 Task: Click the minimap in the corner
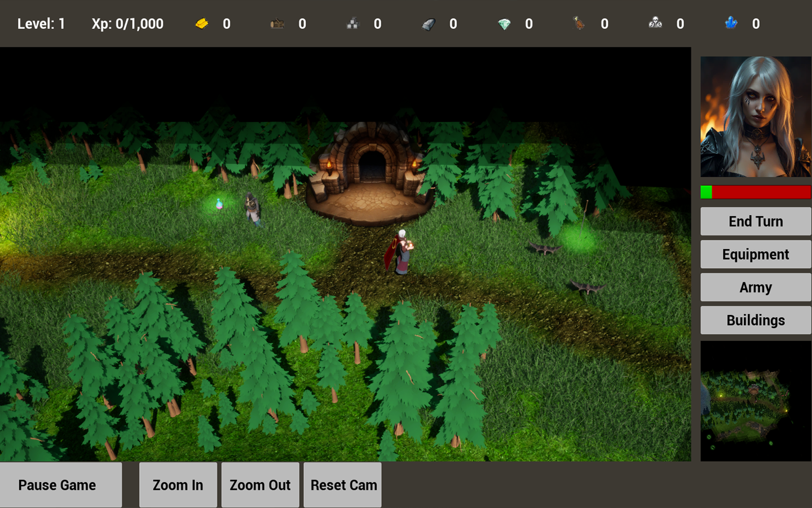(756, 401)
